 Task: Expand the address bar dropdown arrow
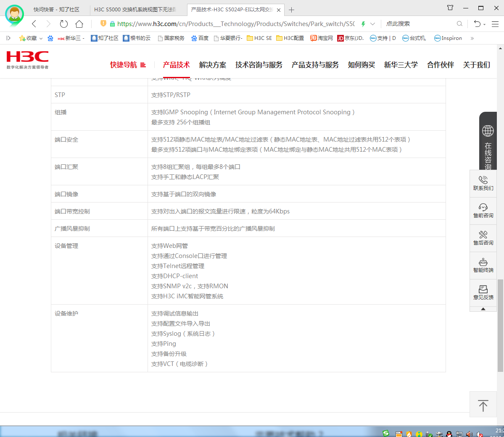372,24
